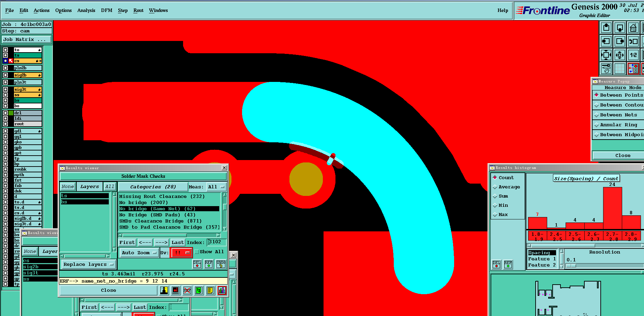Viewport: 644px width, 316px height.
Task: Open the DFM menu
Action: pyautogui.click(x=107, y=11)
